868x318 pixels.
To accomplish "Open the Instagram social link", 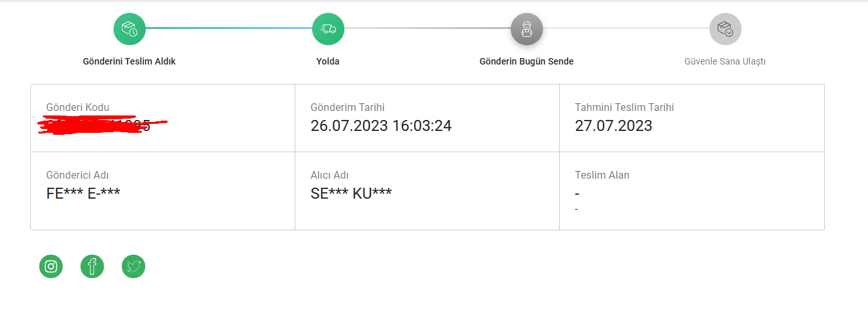I will pyautogui.click(x=51, y=266).
